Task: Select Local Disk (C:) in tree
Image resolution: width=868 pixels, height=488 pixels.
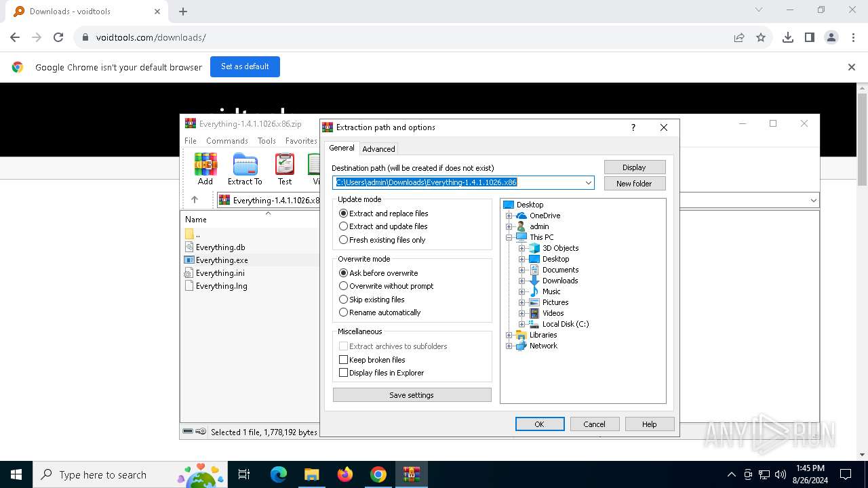Action: pyautogui.click(x=566, y=324)
